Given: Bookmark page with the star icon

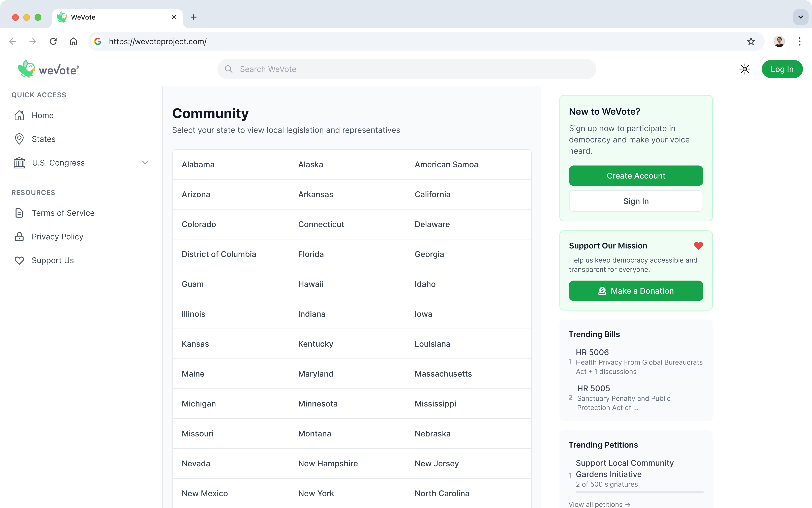Looking at the screenshot, I should pos(751,41).
